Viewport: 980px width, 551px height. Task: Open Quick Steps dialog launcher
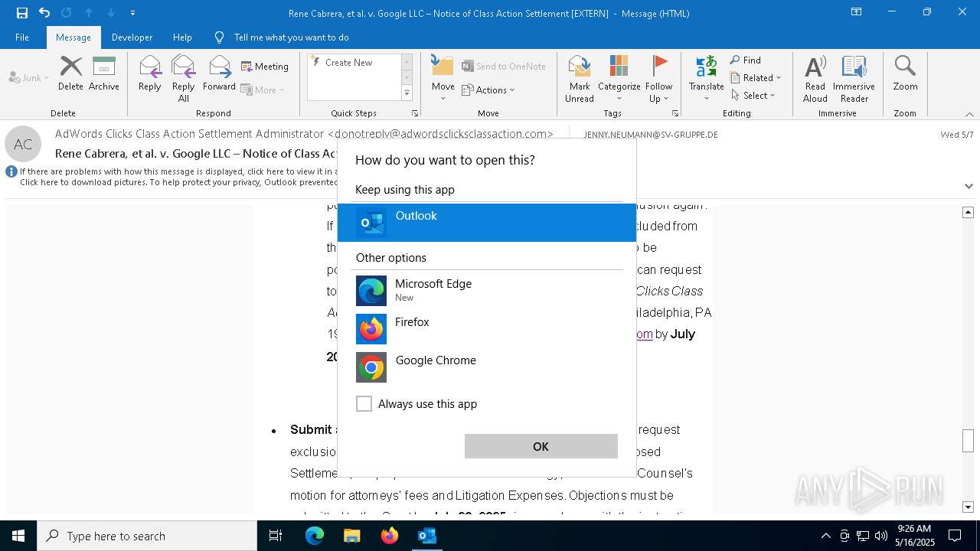(x=415, y=113)
